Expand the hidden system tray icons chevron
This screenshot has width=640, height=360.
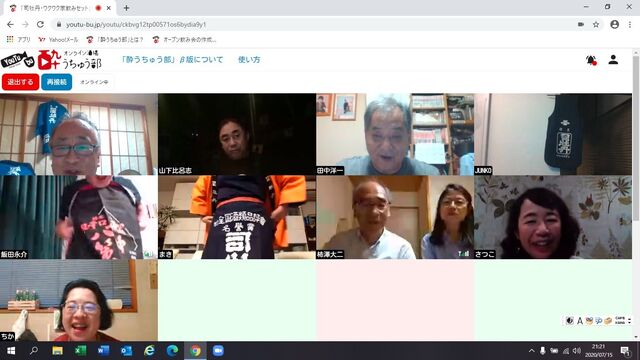pyautogui.click(x=531, y=351)
